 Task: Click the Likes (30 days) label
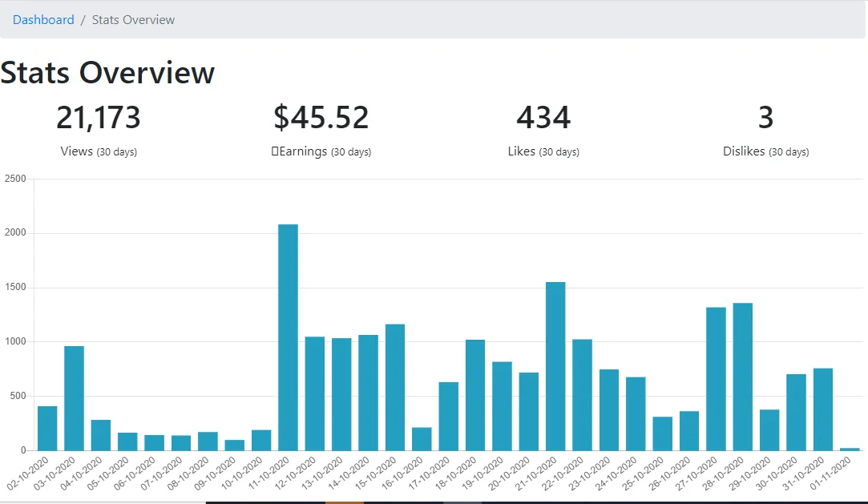[543, 151]
